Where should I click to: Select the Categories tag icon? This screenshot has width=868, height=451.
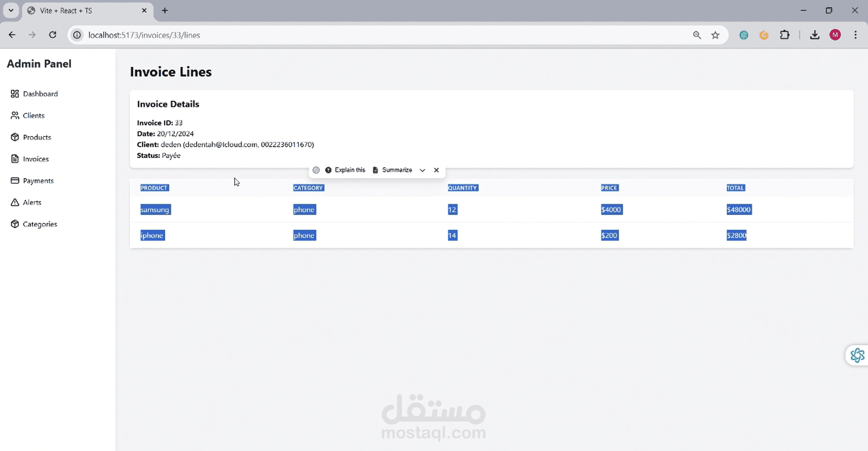pos(14,224)
